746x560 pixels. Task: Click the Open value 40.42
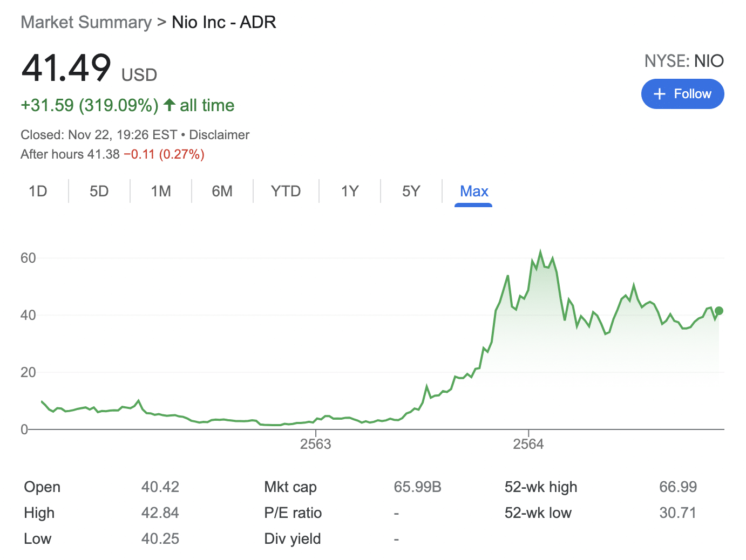pyautogui.click(x=160, y=487)
